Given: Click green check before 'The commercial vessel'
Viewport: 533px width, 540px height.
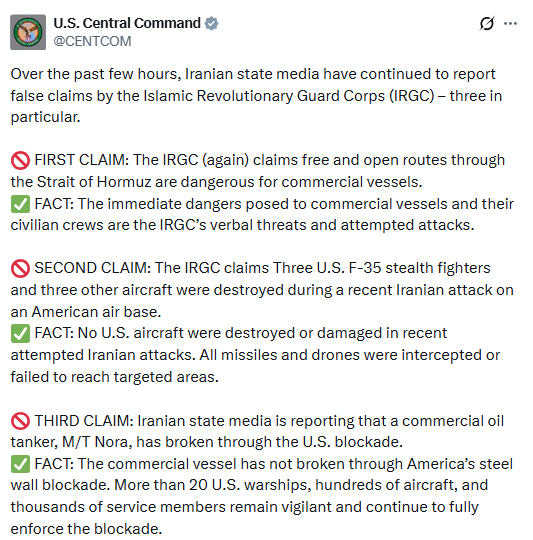Looking at the screenshot, I should [20, 464].
